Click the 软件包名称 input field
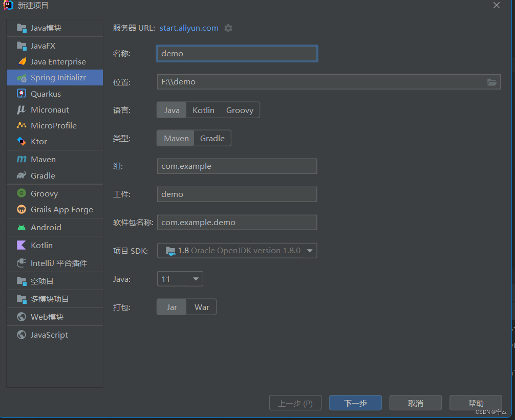This screenshot has height=420, width=515. [237, 223]
